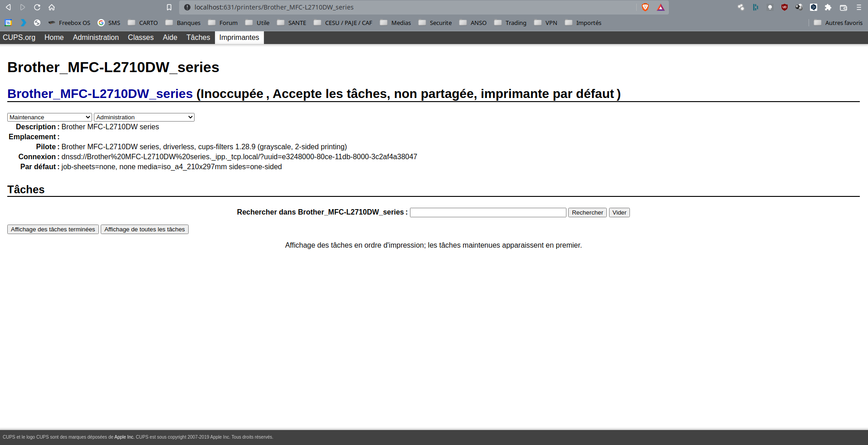Click the browser forward arrow
The width and height of the screenshot is (868, 445).
tap(23, 7)
